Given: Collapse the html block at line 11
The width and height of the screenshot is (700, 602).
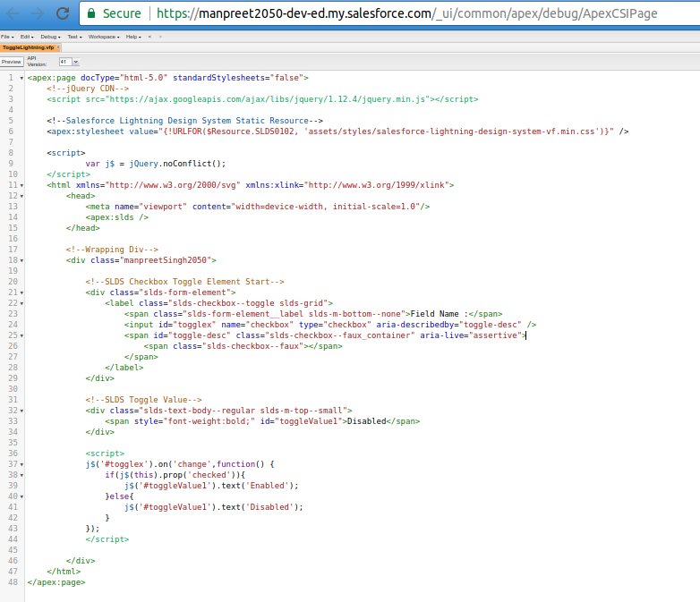Looking at the screenshot, I should point(21,184).
